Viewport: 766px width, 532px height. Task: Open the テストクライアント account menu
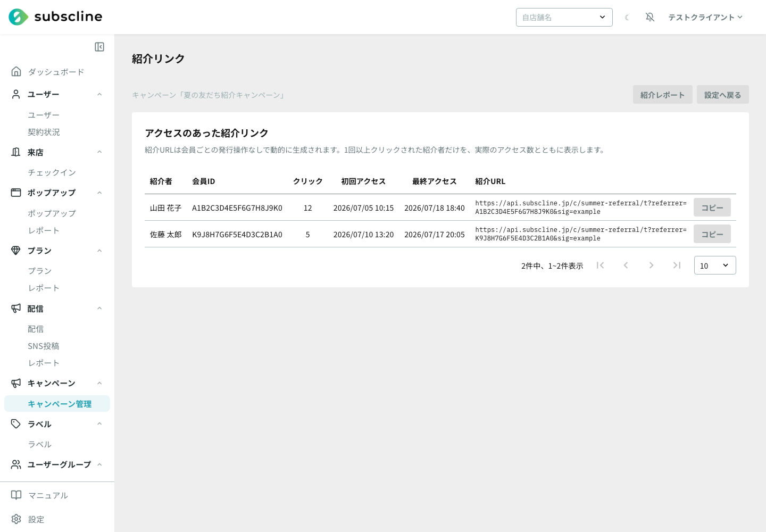click(705, 17)
